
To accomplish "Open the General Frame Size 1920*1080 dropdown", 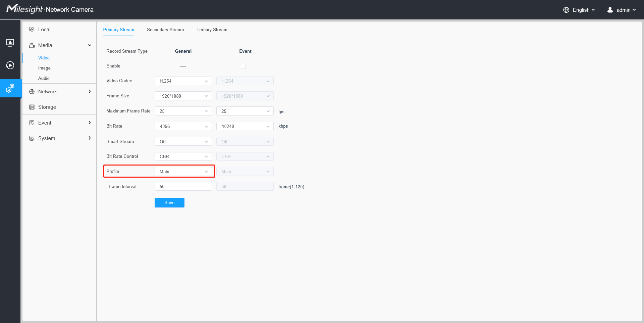I will pos(183,96).
